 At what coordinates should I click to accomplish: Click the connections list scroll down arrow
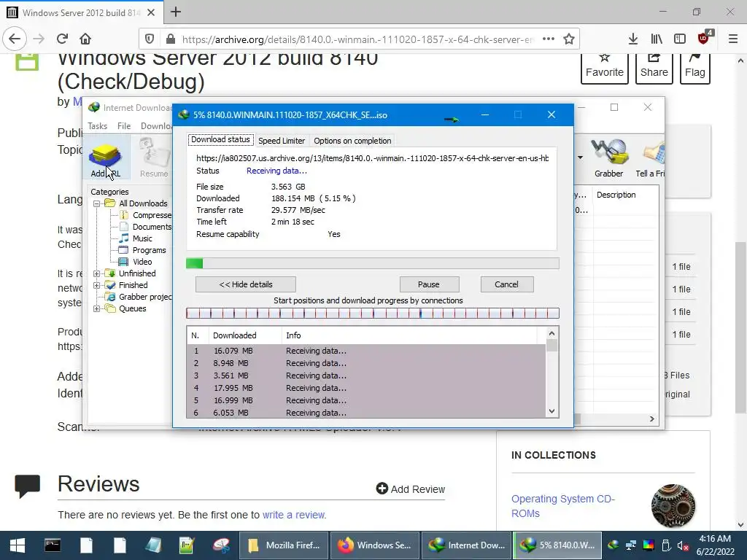(x=551, y=411)
